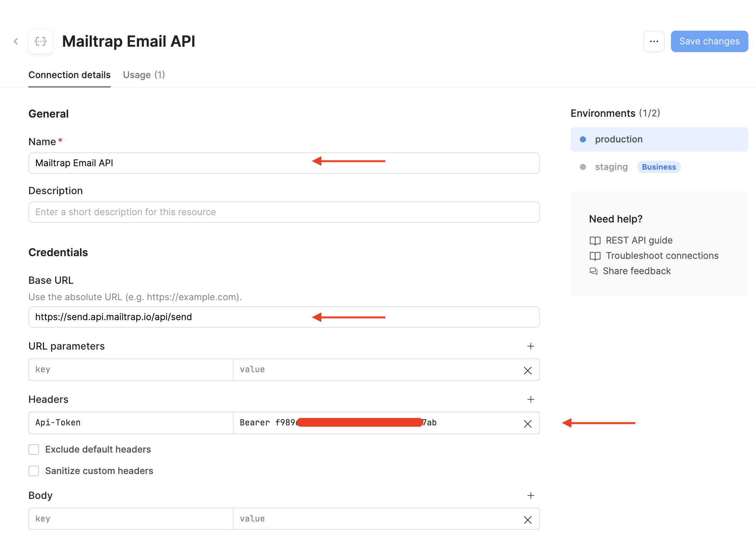Click the Body key field

click(131, 519)
